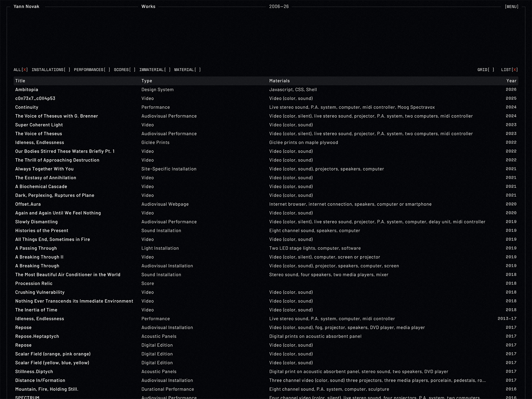This screenshot has height=399, width=532.
Task: Click Eight channel sound, speakers, computer cell
Action: [x=315, y=231]
